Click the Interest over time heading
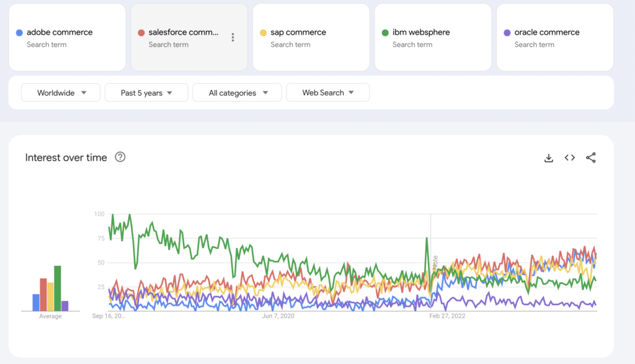Screen dimensions: 635x364 coord(66,158)
